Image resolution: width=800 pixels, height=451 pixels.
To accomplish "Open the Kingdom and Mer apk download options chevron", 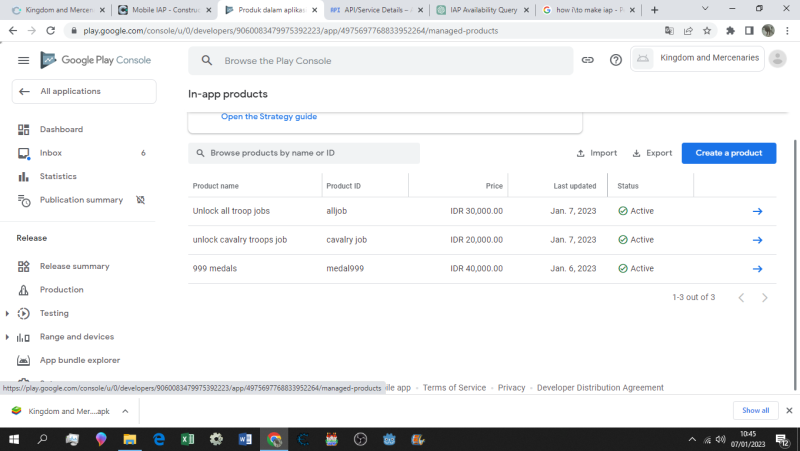I will click(125, 411).
